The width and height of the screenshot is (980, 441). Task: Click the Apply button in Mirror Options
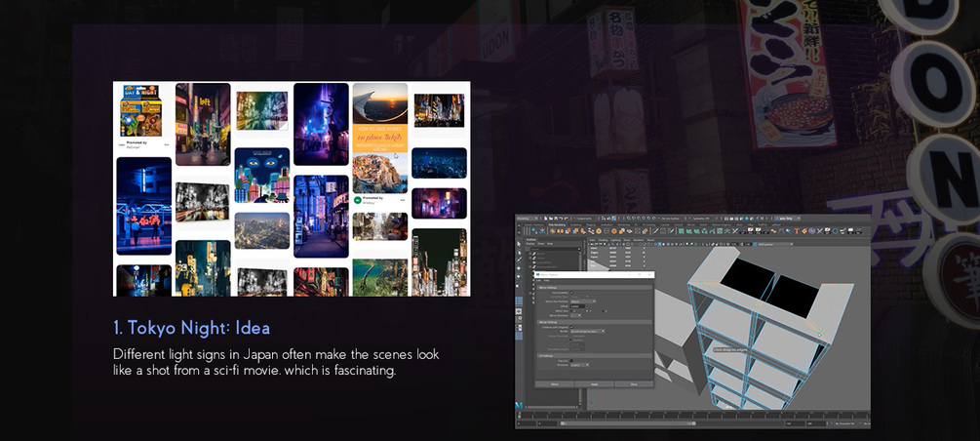(595, 384)
